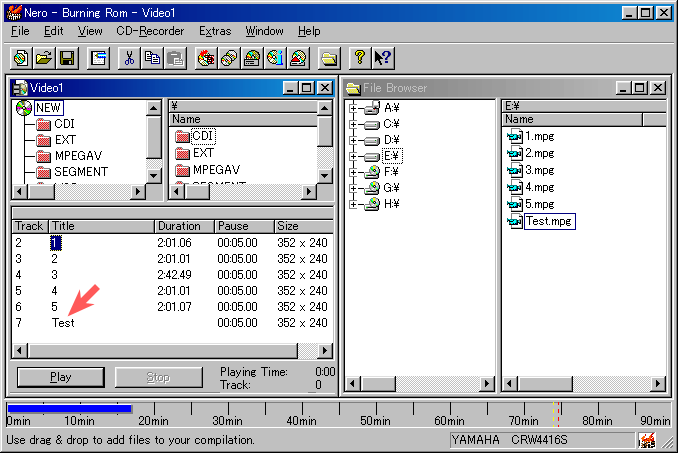
Task: Click the Duration column header
Action: click(x=185, y=226)
